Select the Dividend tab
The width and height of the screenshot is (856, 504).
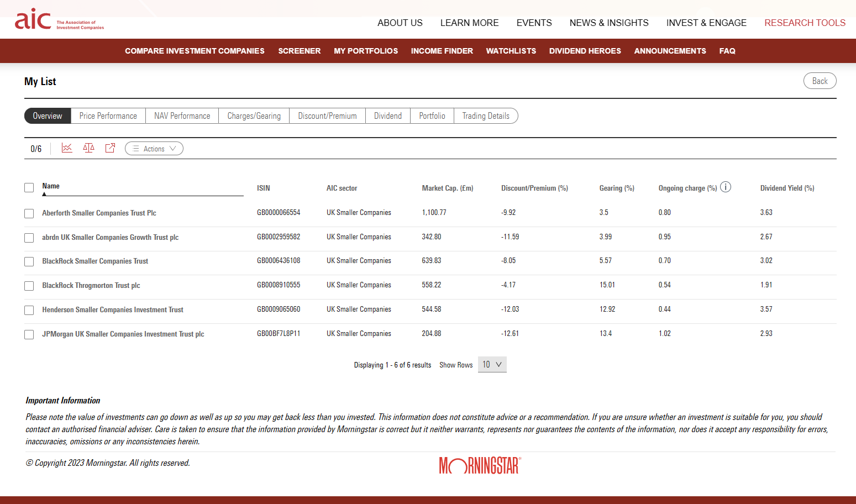(x=388, y=116)
